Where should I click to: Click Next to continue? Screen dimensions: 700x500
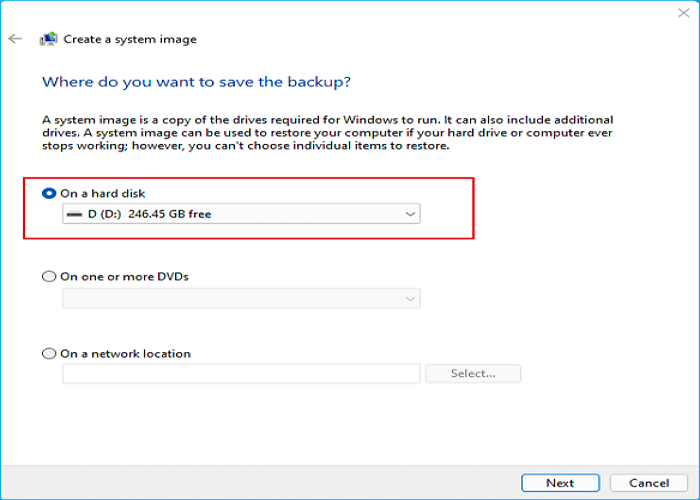(560, 483)
